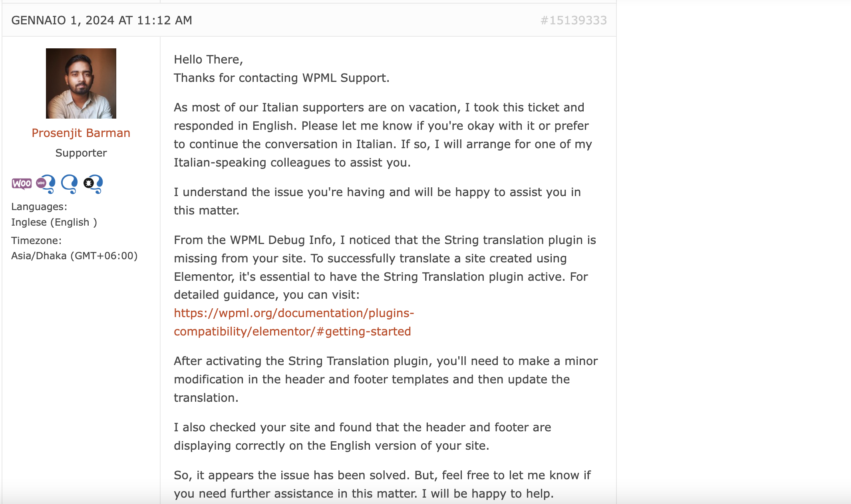The image size is (851, 504).
Task: Click the Timezone heading in the sidebar
Action: tap(36, 241)
